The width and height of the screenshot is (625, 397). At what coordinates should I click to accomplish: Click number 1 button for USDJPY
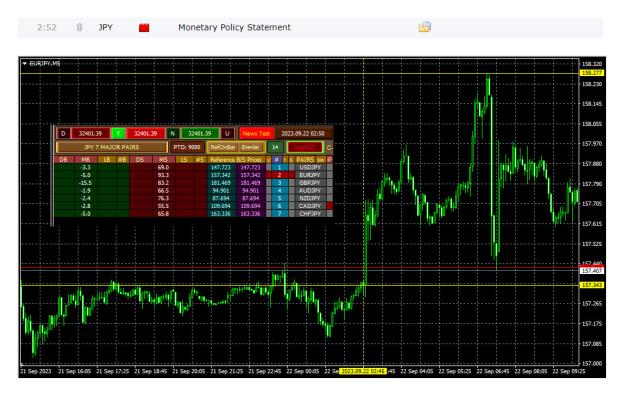pos(279,167)
